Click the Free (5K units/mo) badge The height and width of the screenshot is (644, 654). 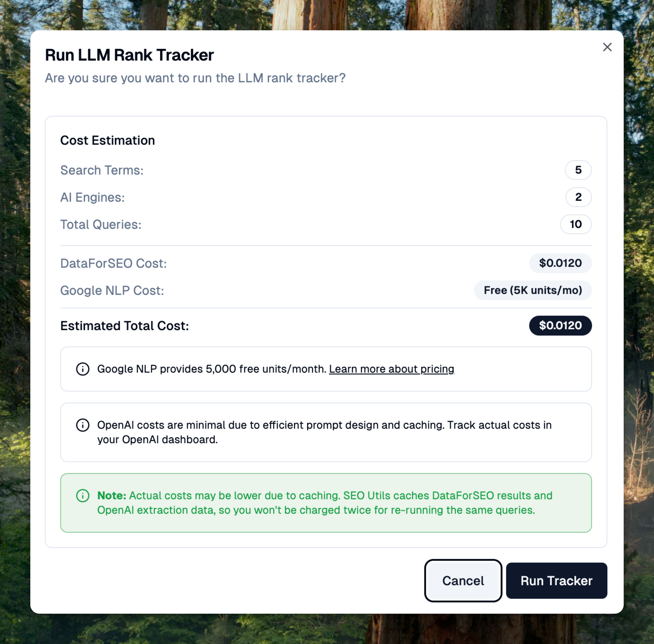[x=533, y=290]
